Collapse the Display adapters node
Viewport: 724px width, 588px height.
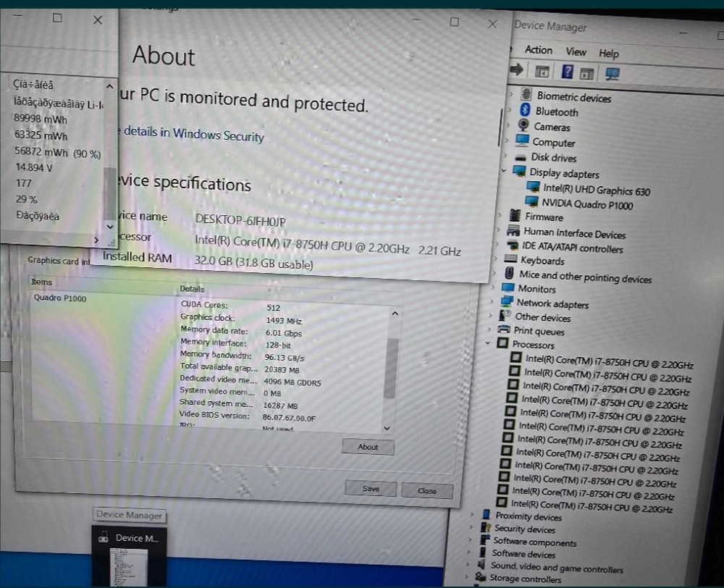(x=505, y=172)
